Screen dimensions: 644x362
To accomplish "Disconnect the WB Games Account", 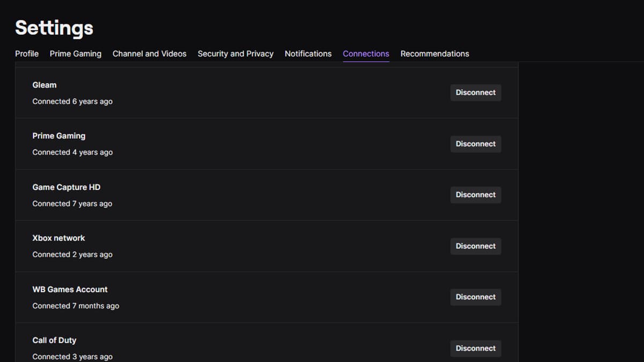I will tap(475, 297).
